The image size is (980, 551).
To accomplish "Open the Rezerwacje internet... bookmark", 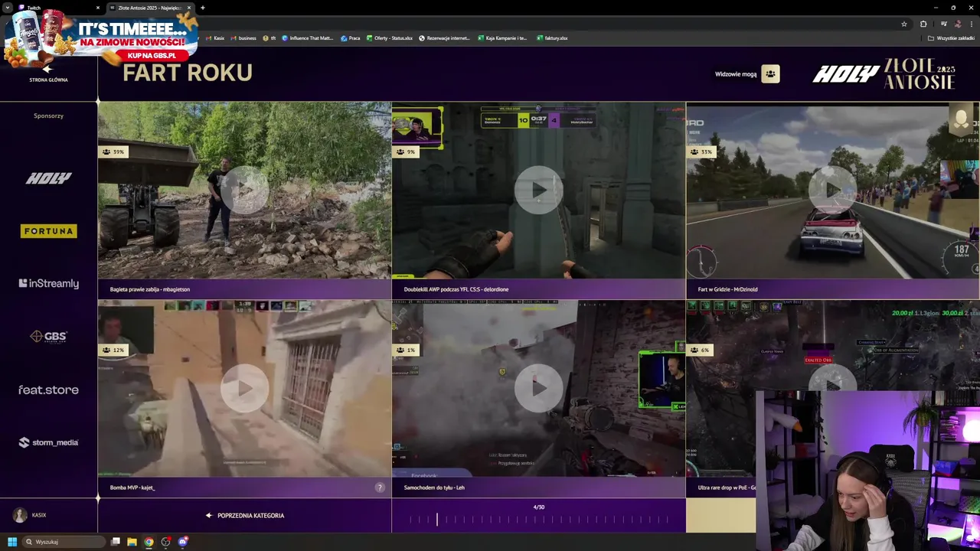I will [445, 37].
